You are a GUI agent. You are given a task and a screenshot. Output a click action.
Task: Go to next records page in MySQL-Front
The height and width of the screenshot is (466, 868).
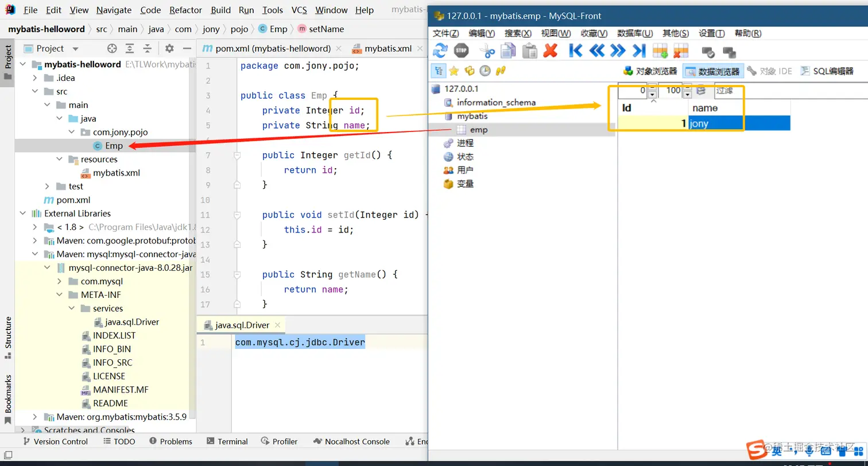tap(618, 51)
